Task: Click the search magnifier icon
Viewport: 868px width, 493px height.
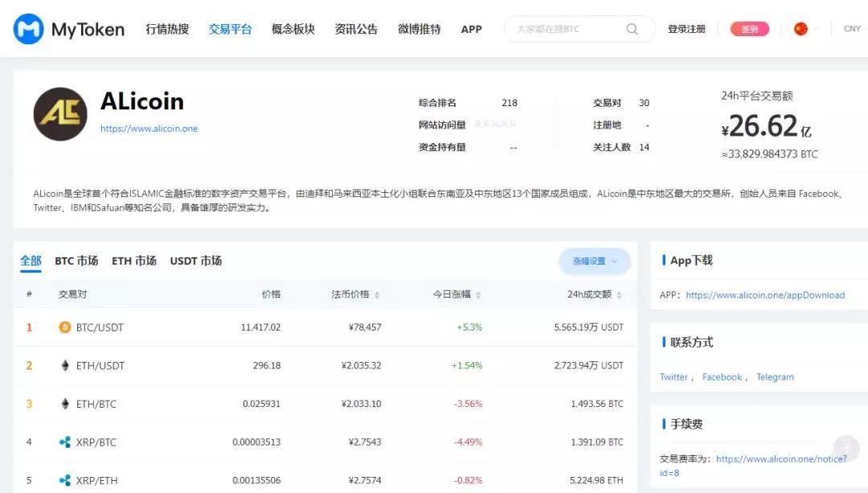Action: [x=632, y=29]
